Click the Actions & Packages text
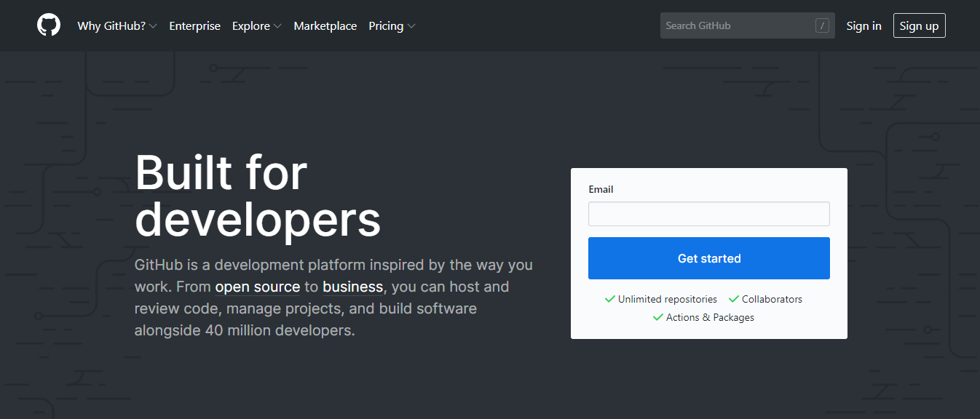Image resolution: width=980 pixels, height=419 pixels. 710,317
